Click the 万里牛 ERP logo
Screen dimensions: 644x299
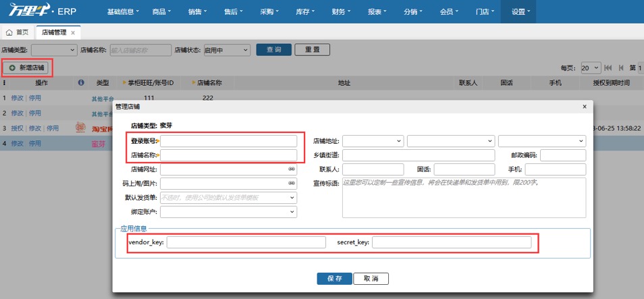click(x=43, y=11)
